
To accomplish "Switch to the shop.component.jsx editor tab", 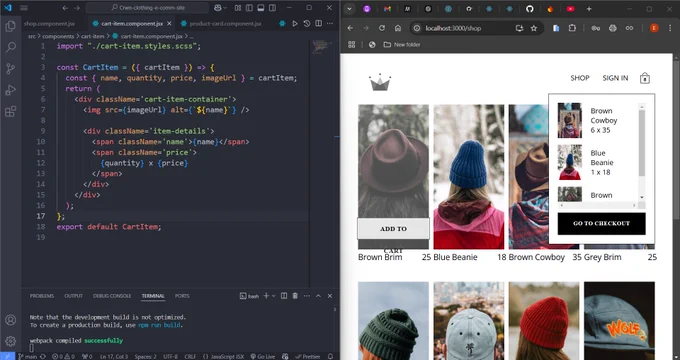I will pyautogui.click(x=49, y=24).
